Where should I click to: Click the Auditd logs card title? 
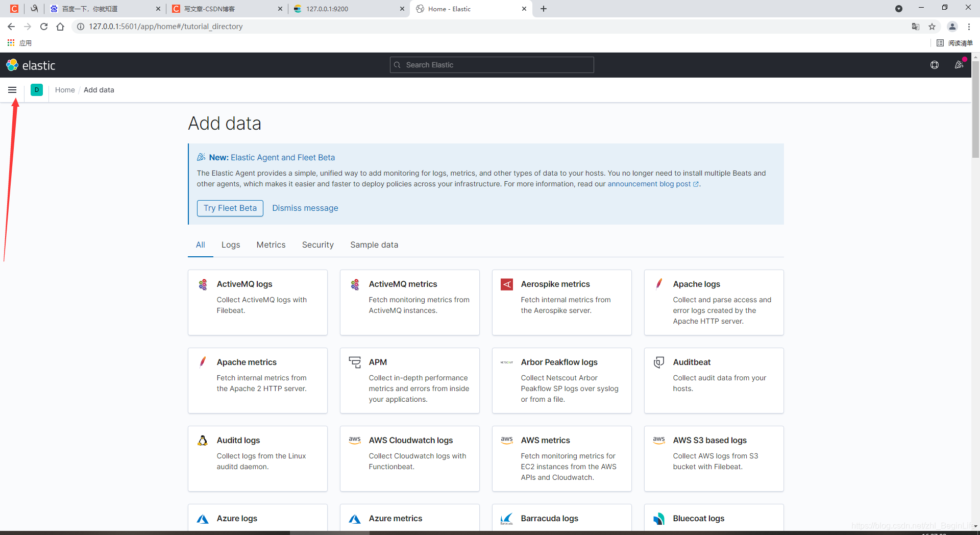click(238, 440)
